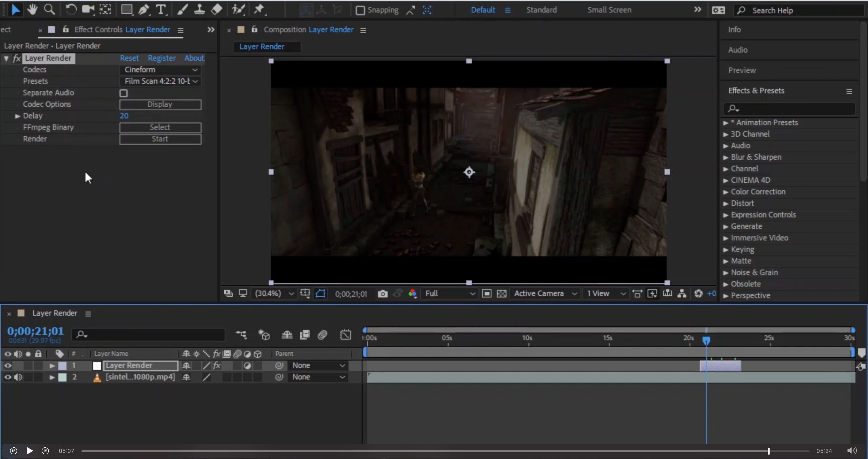
Task: Select the Hand tool
Action: coord(32,9)
